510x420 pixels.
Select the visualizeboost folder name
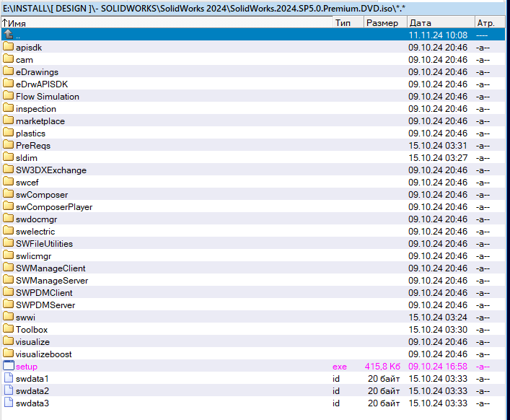[43, 354]
